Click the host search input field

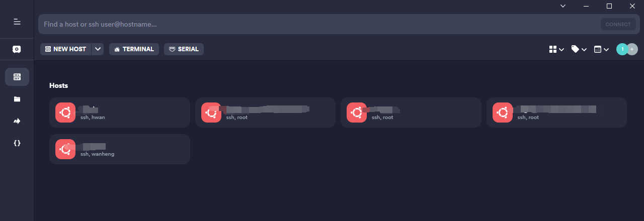tap(318, 24)
